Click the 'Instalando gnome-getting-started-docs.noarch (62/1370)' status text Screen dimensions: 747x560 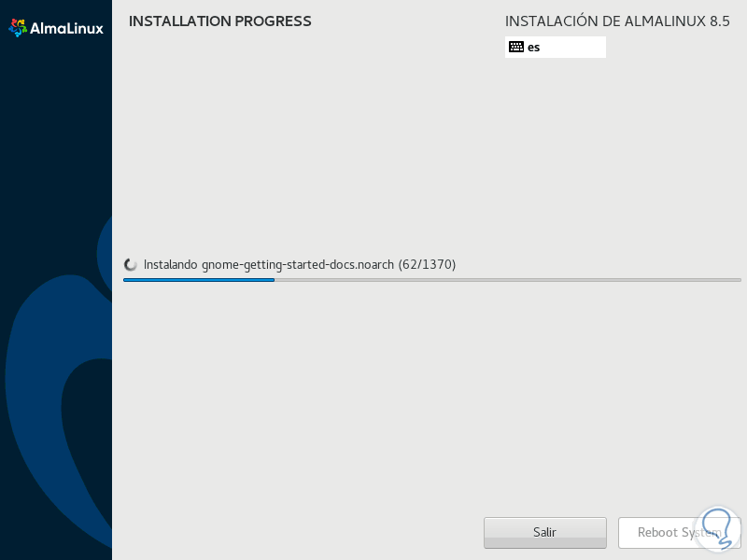300,265
